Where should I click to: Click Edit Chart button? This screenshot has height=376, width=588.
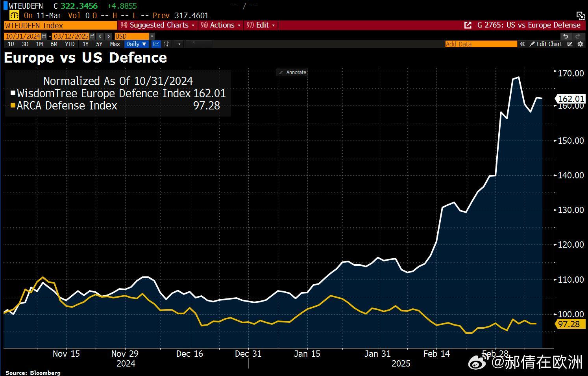545,44
